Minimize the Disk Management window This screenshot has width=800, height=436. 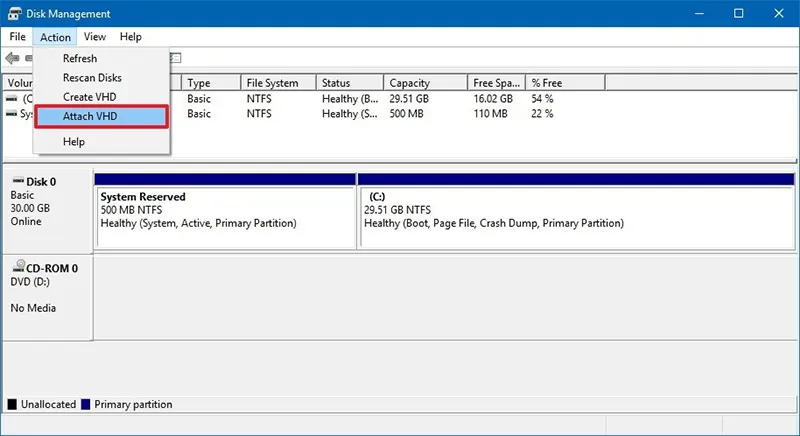click(x=699, y=13)
